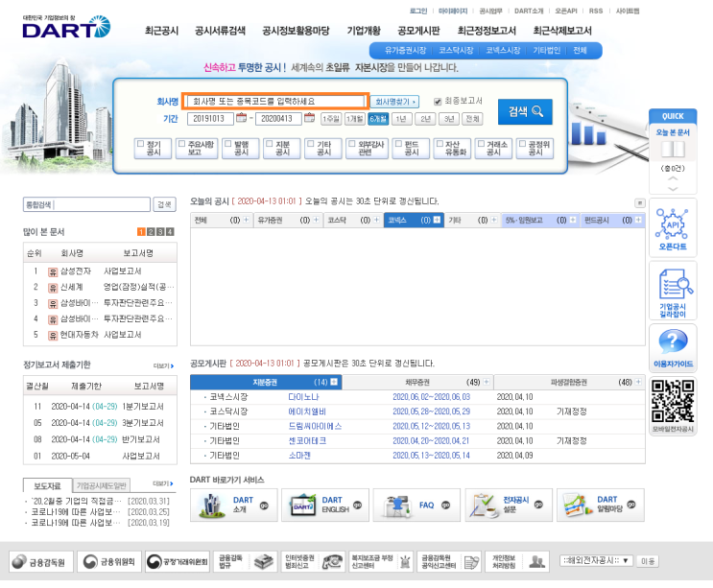This screenshot has width=713, height=588.
Task: Open the 전자공시 설문 shortcut
Action: 509,505
